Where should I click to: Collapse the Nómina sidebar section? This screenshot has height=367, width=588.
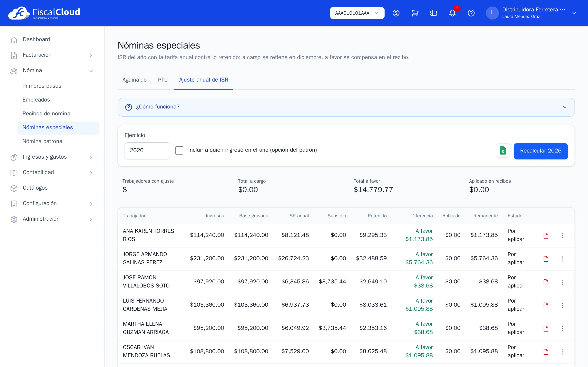point(52,71)
